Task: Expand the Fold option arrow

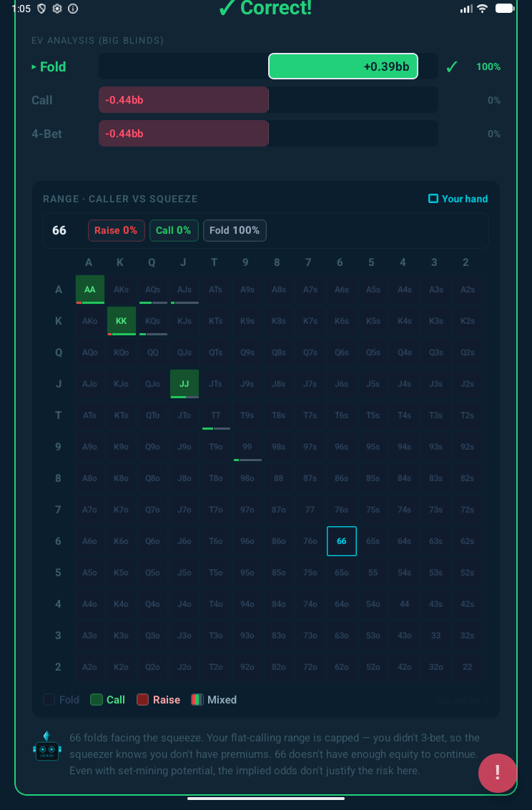Action: tap(34, 66)
